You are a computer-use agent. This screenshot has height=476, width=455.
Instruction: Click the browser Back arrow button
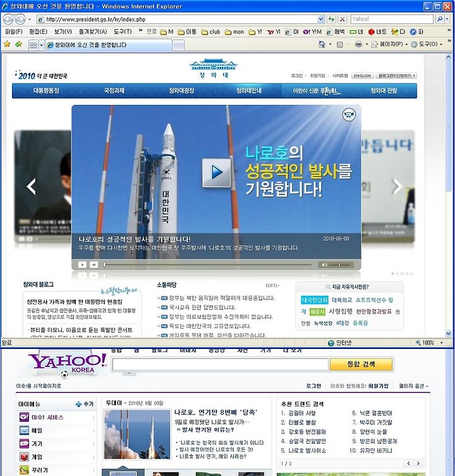[x=8, y=20]
